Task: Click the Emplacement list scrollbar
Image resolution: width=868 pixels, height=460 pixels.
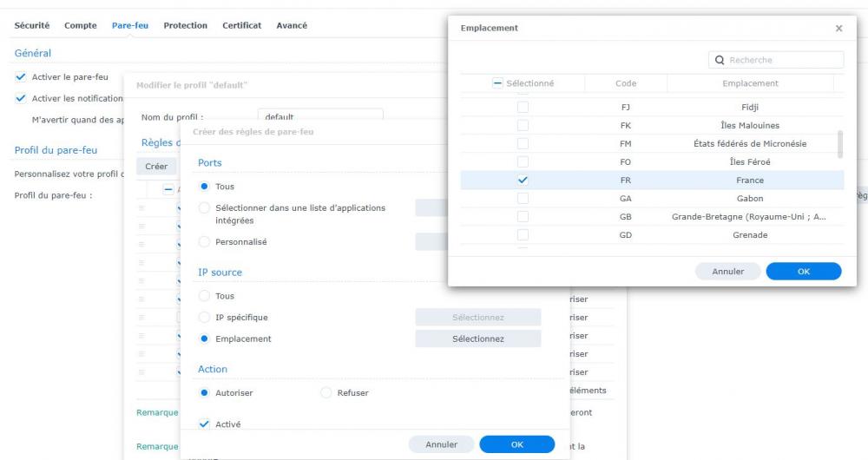Action: (x=840, y=144)
